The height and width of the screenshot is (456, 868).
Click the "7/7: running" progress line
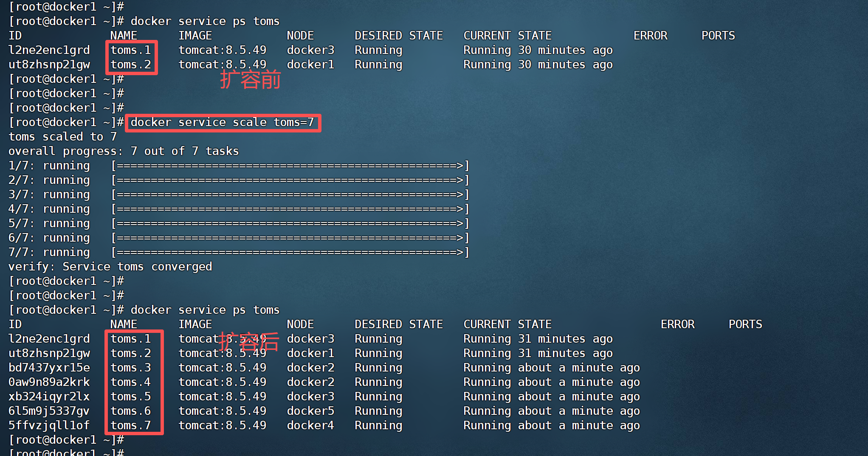coord(239,252)
